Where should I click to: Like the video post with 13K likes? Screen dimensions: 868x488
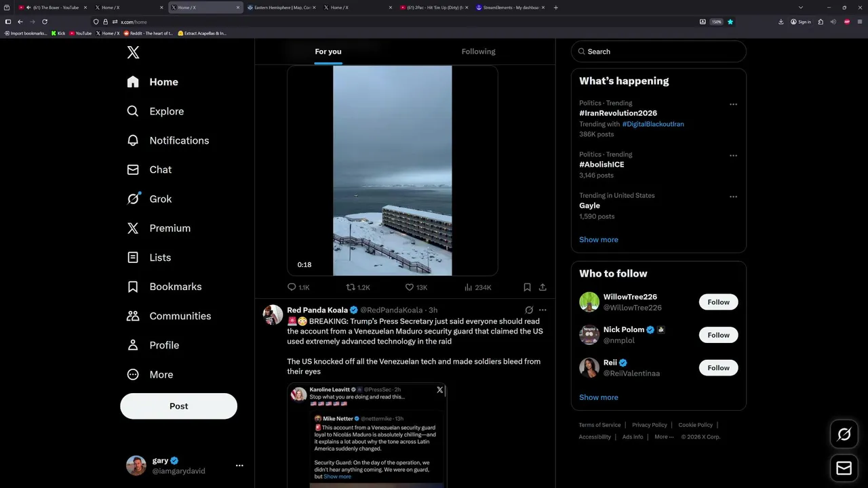[416, 287]
